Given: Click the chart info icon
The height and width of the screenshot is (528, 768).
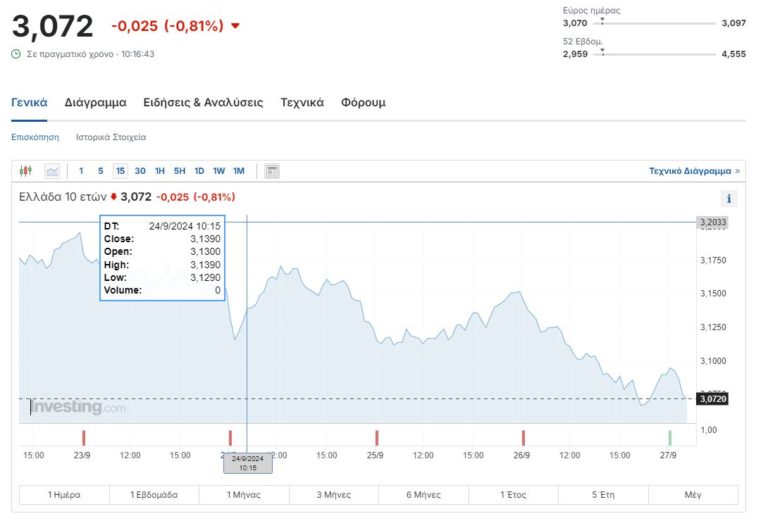Looking at the screenshot, I should click(x=729, y=198).
